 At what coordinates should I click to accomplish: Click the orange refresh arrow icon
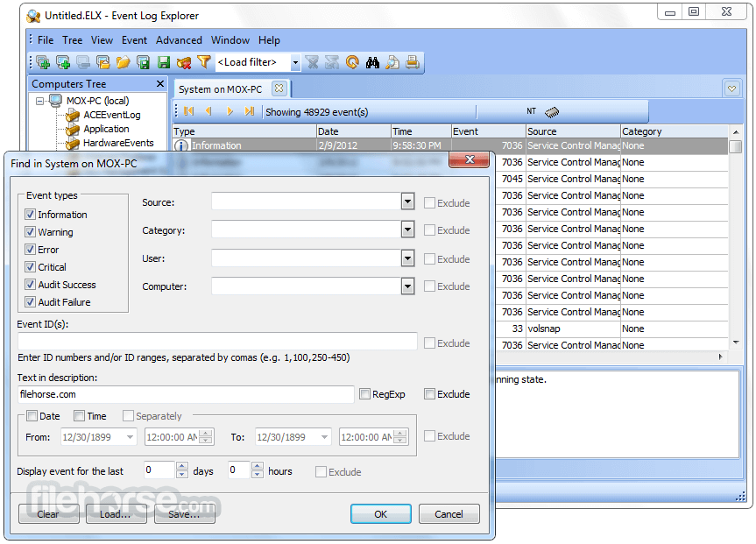pos(352,62)
